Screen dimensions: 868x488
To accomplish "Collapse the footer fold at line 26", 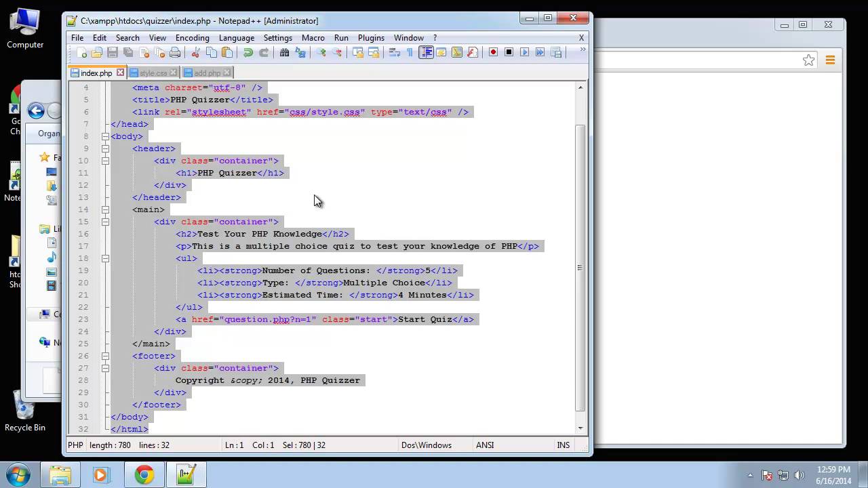I will [105, 356].
